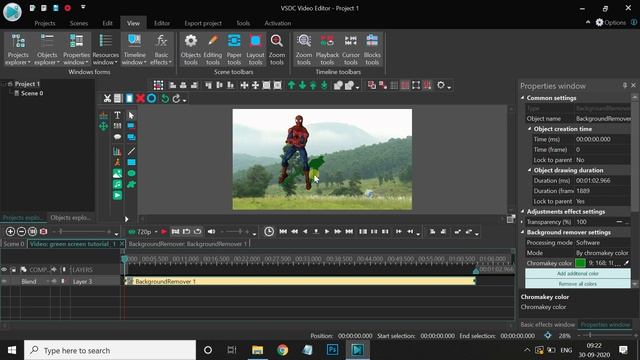Select the speech bubble tooltip tool

point(117,137)
